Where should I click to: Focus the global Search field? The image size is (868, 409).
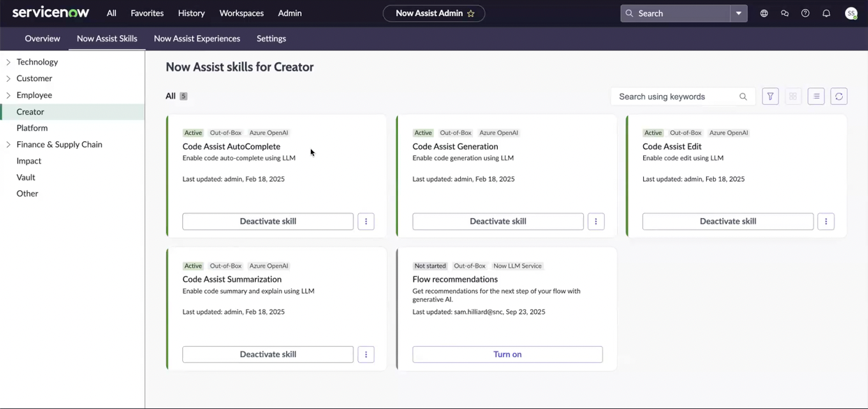click(676, 13)
